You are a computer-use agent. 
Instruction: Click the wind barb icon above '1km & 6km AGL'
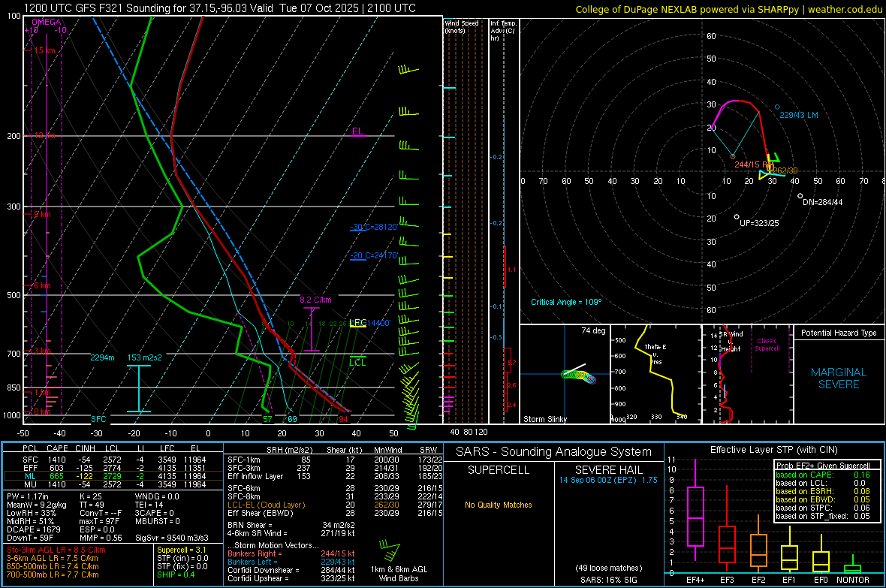(390, 550)
